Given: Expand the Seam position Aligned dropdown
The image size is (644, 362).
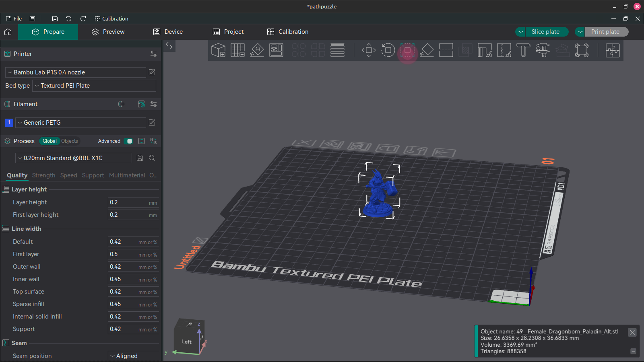Looking at the screenshot, I should 133,356.
